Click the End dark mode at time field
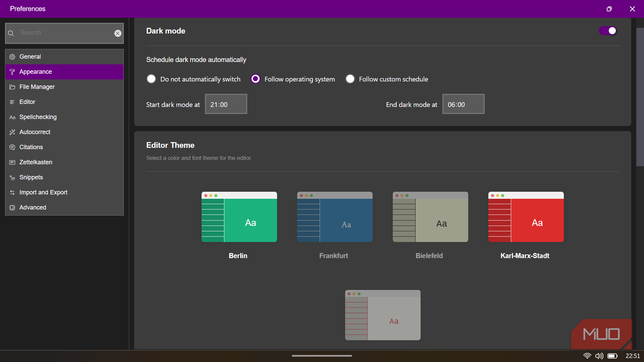This screenshot has height=362, width=644. 464,104
